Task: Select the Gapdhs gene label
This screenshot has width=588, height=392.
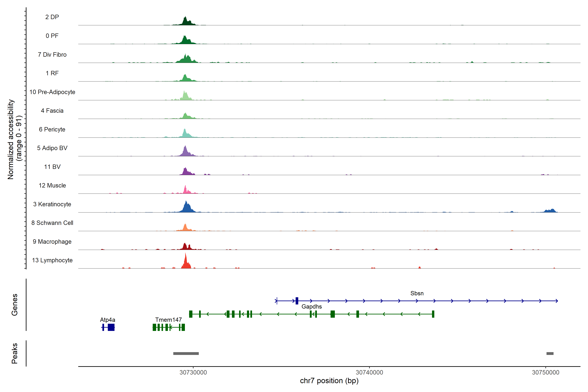Action: coord(311,306)
